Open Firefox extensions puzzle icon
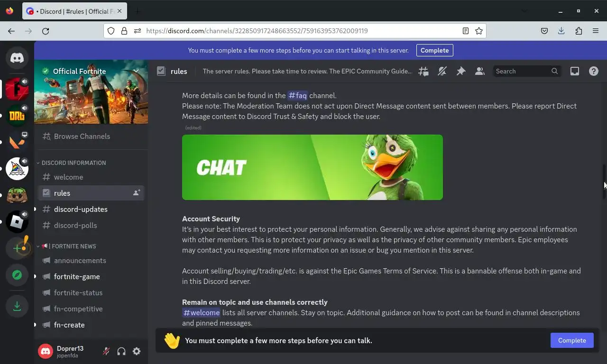 579,31
